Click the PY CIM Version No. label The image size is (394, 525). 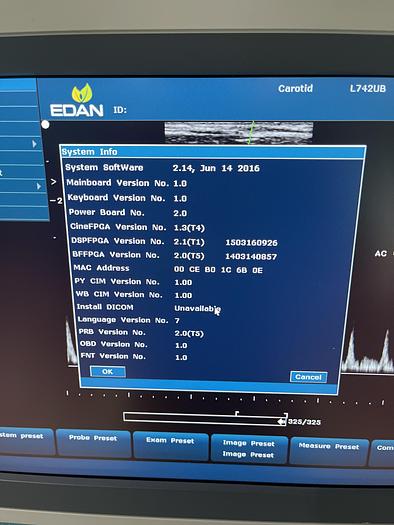coord(116,282)
